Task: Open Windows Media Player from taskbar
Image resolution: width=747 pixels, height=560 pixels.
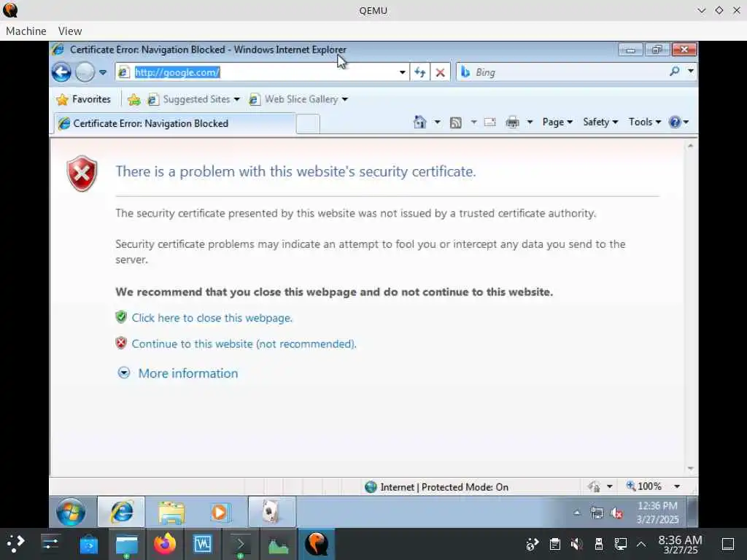Action: point(220,513)
